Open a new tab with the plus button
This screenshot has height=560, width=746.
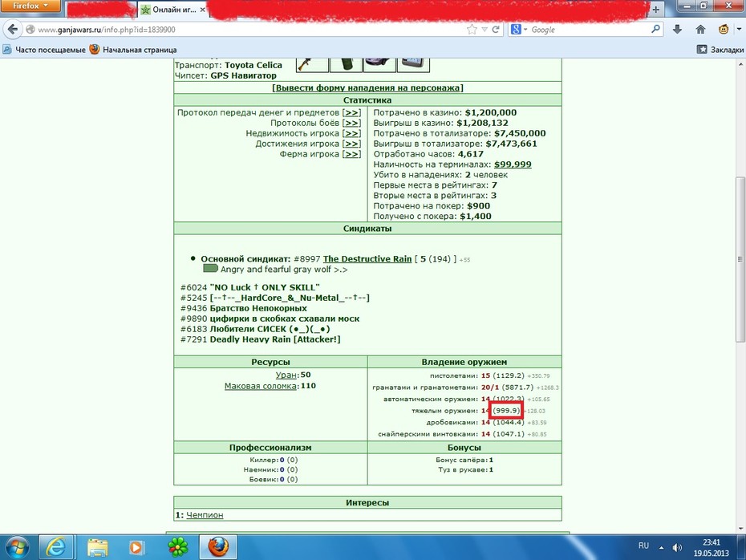[x=655, y=10]
